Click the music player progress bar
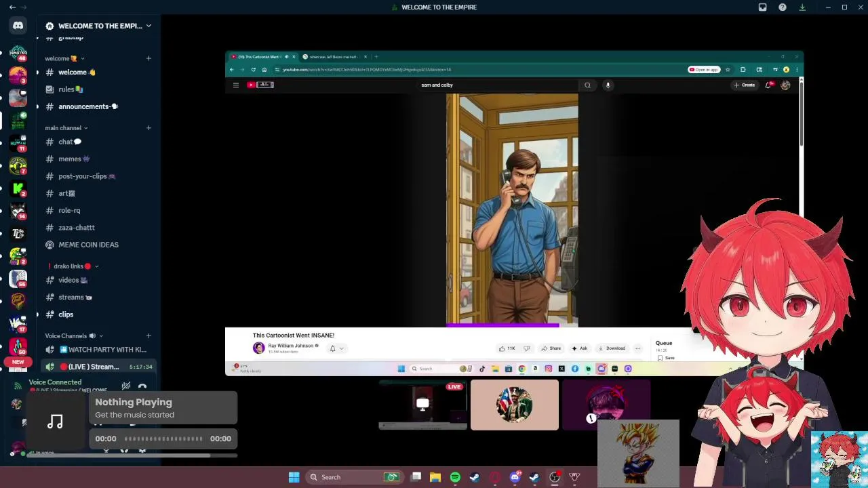The width and height of the screenshot is (868, 488). click(x=163, y=439)
